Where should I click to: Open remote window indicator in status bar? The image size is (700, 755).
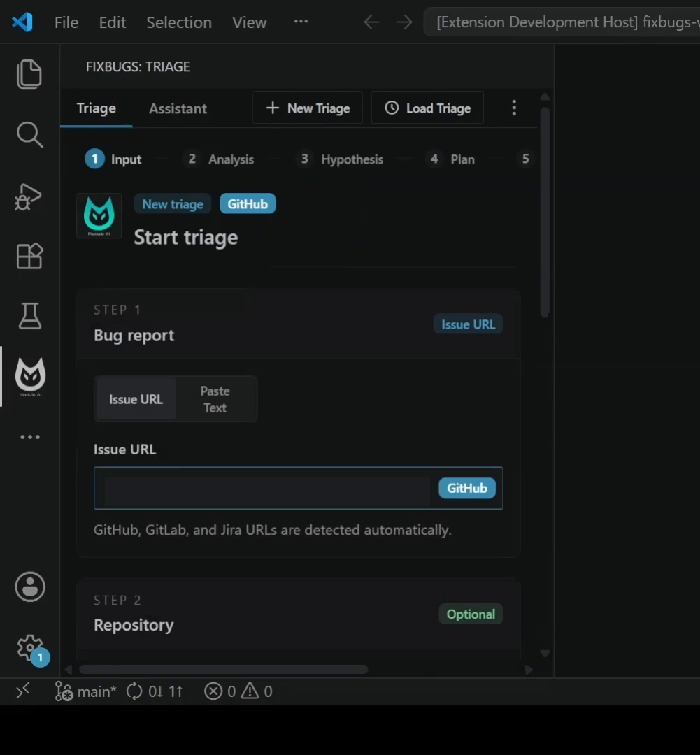coord(22,691)
